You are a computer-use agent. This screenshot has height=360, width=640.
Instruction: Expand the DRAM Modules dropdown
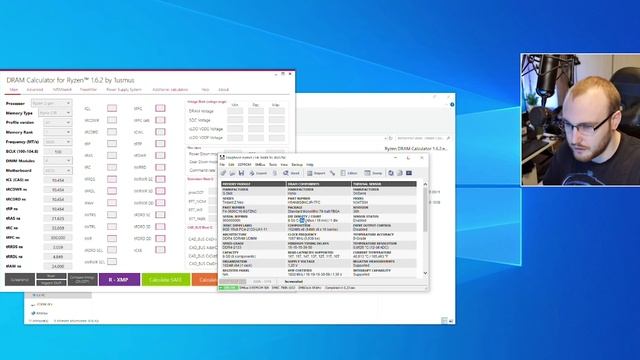click(58, 161)
